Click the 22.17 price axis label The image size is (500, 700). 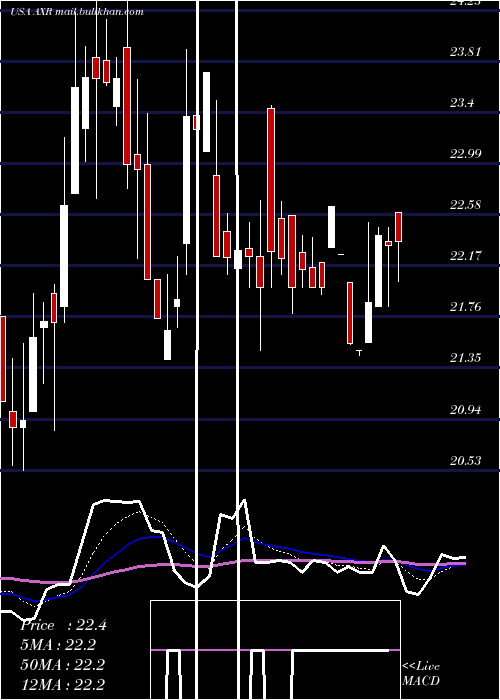(x=465, y=256)
